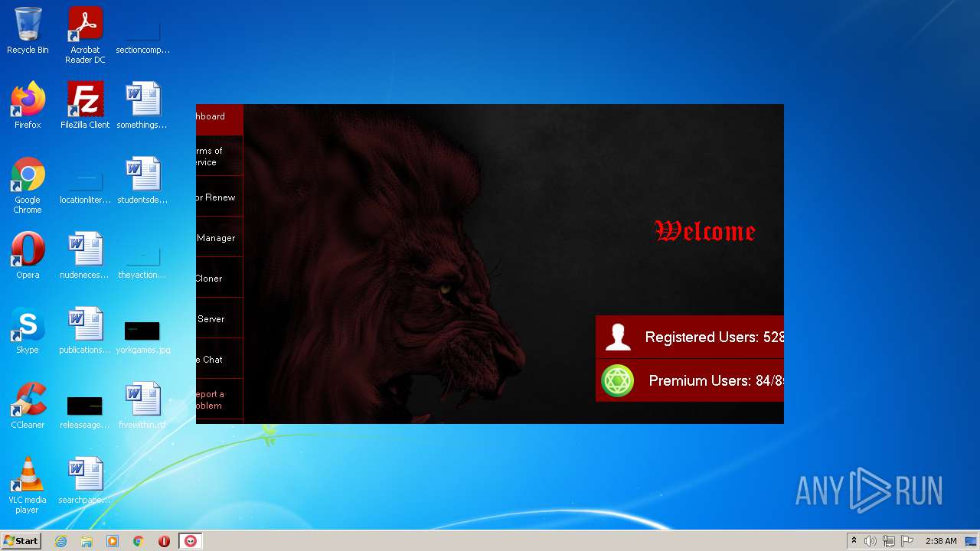Click the taskbar clock showing 2:38 AM
The height and width of the screenshot is (551, 980).
pos(941,541)
